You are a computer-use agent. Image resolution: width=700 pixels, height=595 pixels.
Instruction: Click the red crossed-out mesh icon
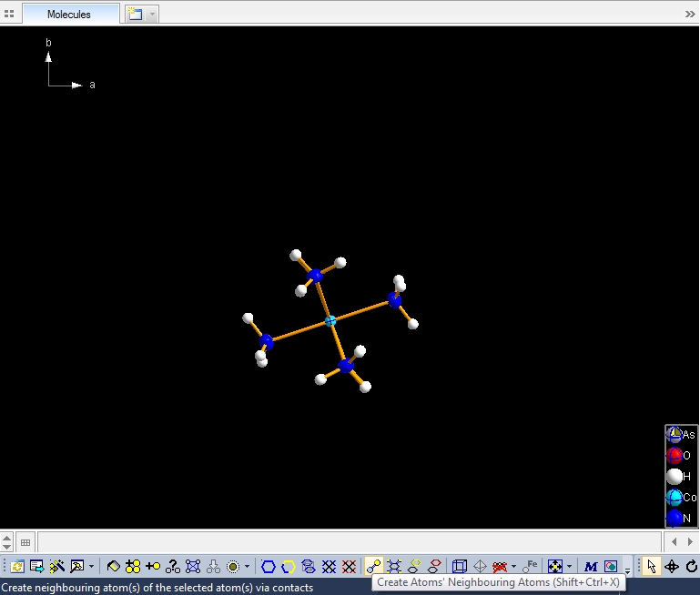coord(349,566)
